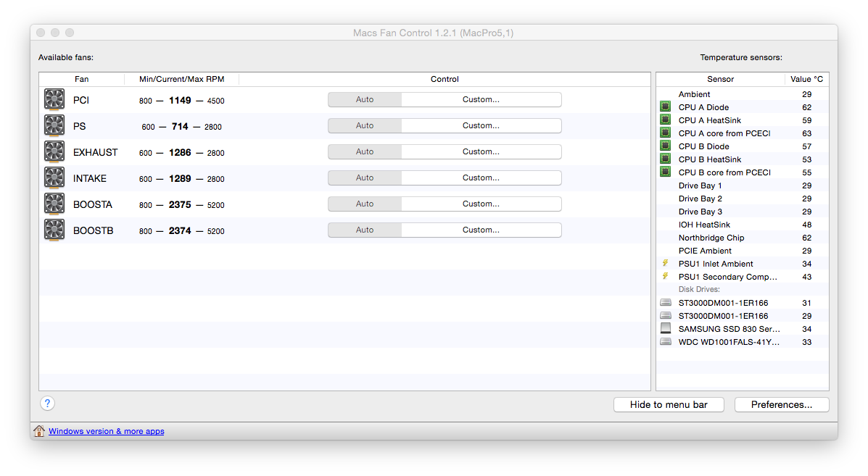Click the INTAKE current RPM value 1289

180,178
